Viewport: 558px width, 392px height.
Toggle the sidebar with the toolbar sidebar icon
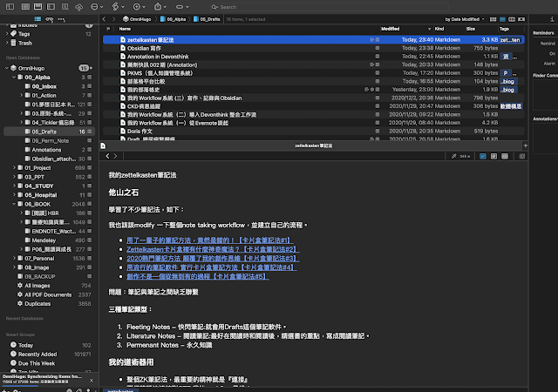tap(10, 6)
